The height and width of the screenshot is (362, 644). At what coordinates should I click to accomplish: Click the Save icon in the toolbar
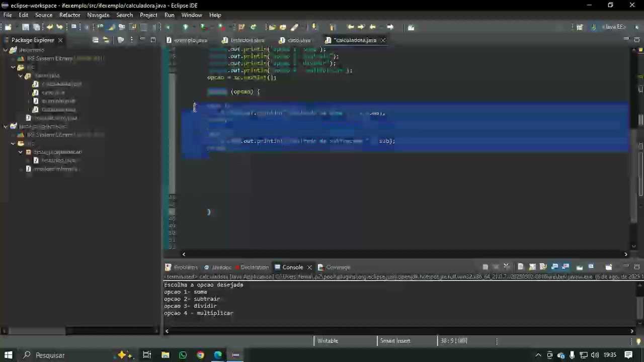pos(26,27)
